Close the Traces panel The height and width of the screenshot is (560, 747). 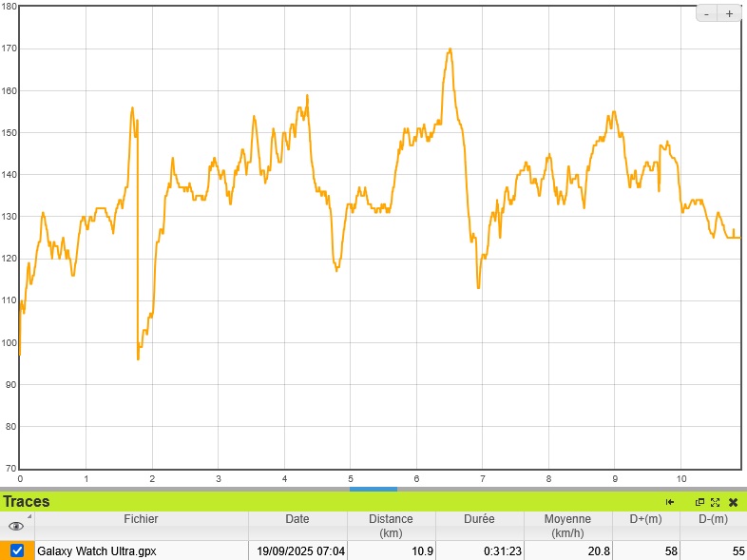click(x=733, y=502)
